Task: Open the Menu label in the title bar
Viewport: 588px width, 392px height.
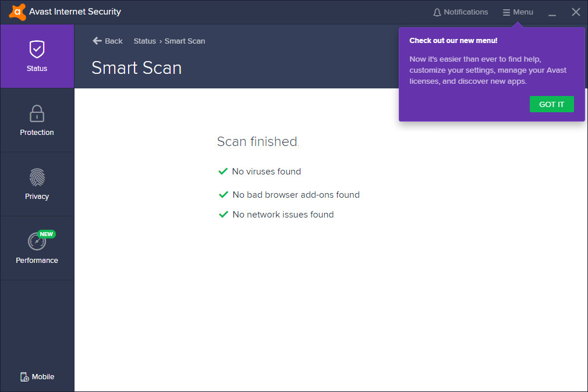Action: tap(523, 12)
